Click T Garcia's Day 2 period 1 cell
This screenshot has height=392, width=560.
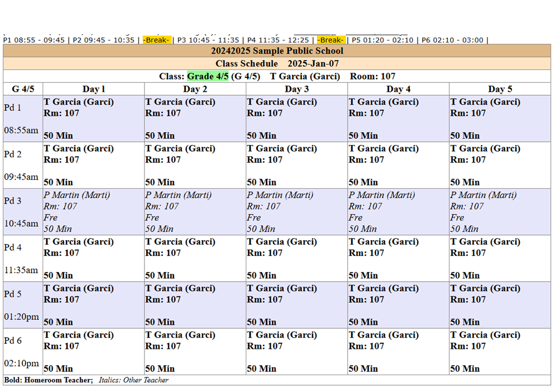195,118
